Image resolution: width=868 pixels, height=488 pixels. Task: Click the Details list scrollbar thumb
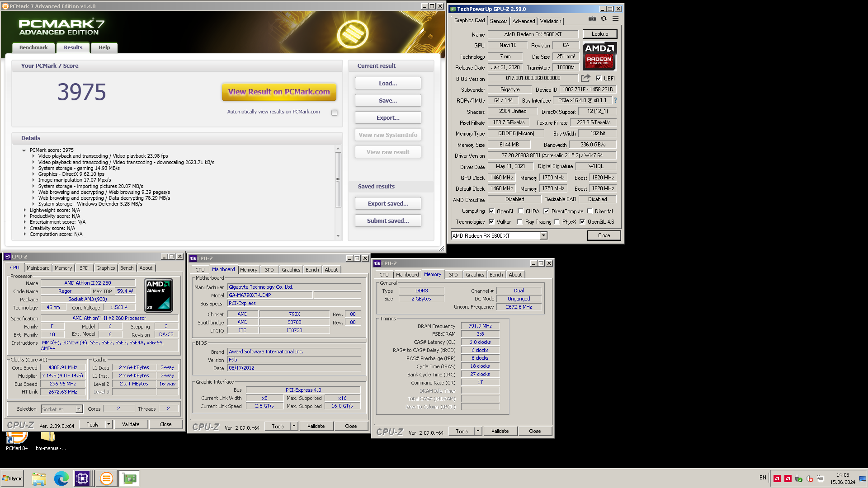click(x=338, y=179)
